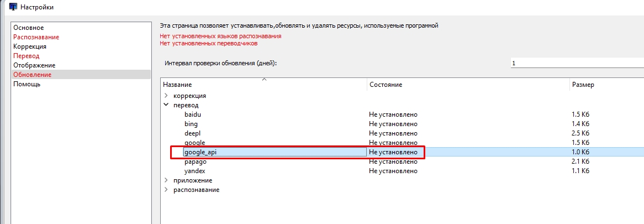This screenshot has height=224, width=644.
Task: Click the перевод group label
Action: [186, 105]
